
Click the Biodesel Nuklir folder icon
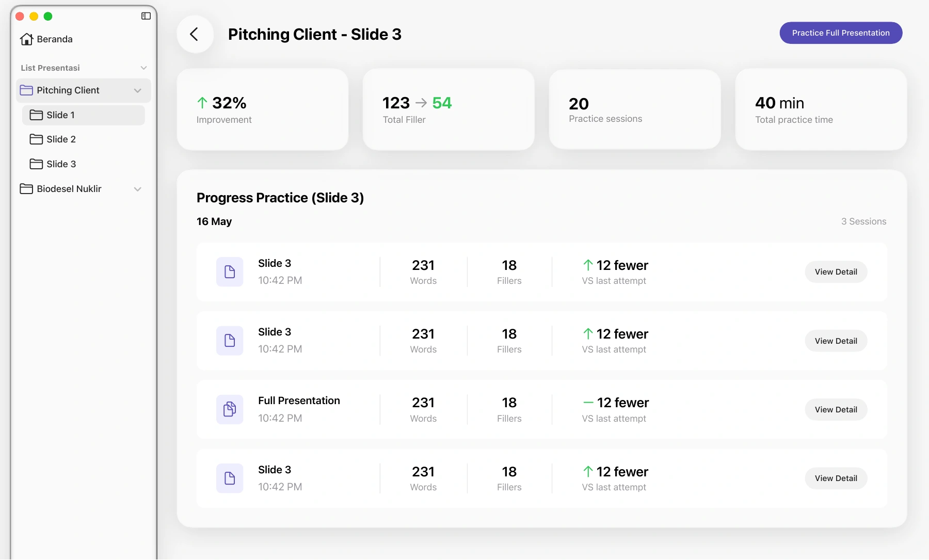[26, 189]
